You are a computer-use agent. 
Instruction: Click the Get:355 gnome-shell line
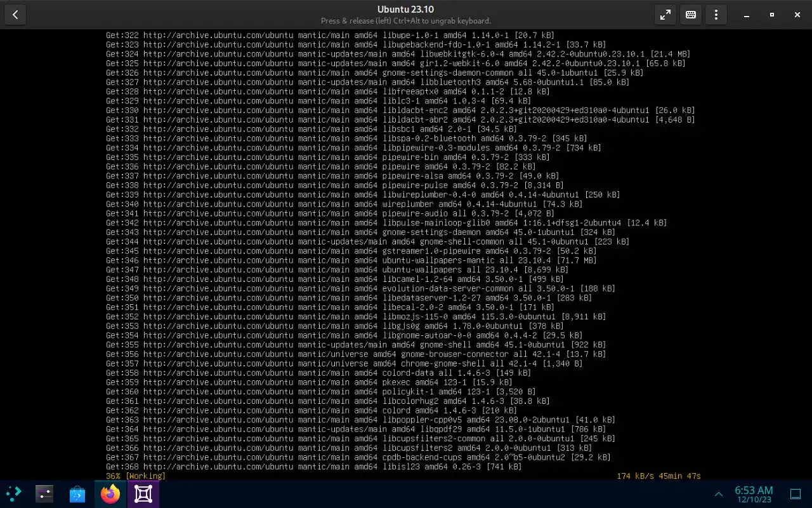(356, 345)
